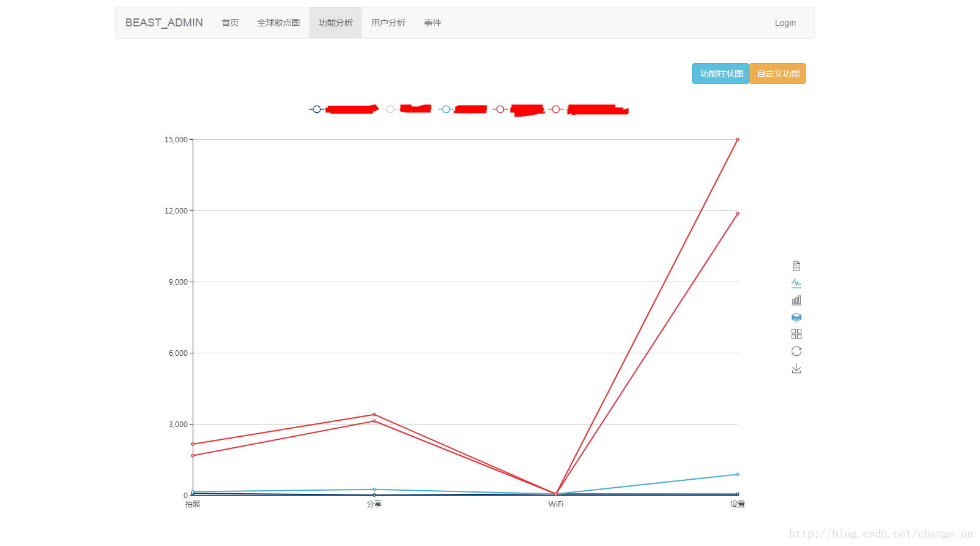Enable the greyed-out legend series
980x546 pixels.
tap(390, 109)
